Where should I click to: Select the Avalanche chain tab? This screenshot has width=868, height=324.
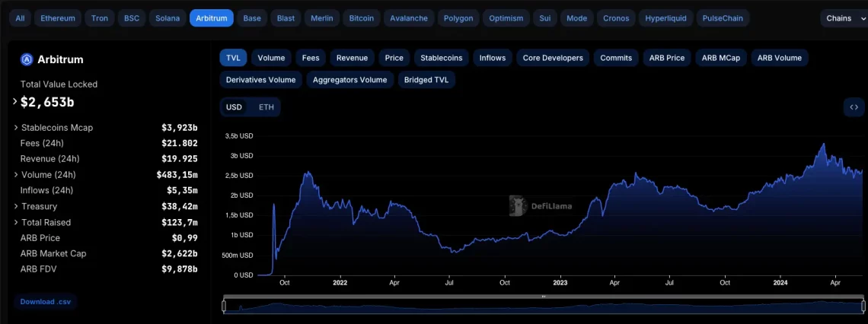tap(409, 18)
